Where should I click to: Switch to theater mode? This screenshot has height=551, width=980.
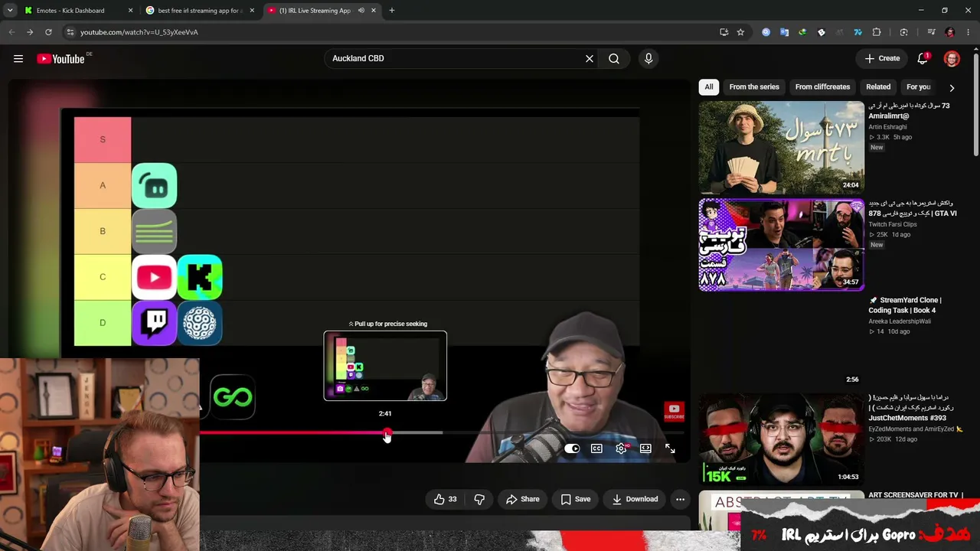pos(645,448)
